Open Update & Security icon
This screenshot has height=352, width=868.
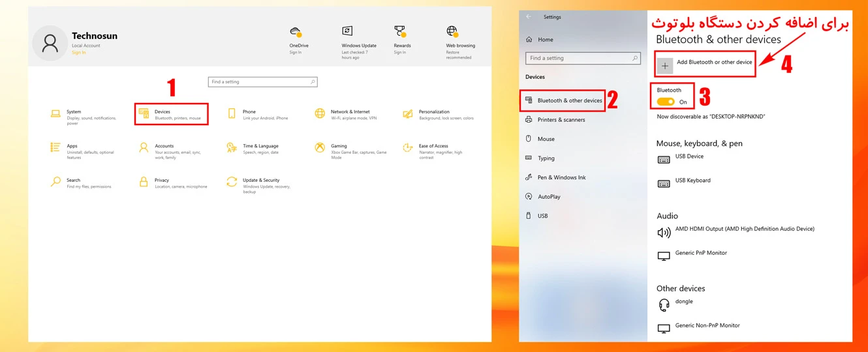pos(232,182)
